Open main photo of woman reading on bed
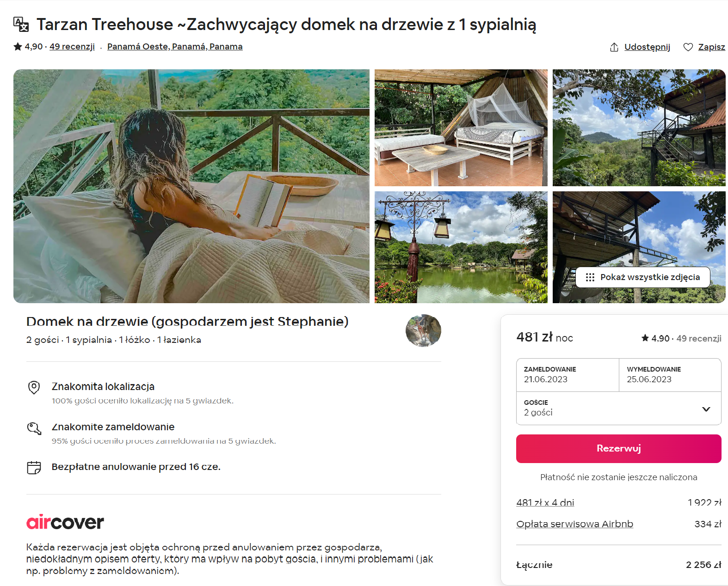 [191, 186]
